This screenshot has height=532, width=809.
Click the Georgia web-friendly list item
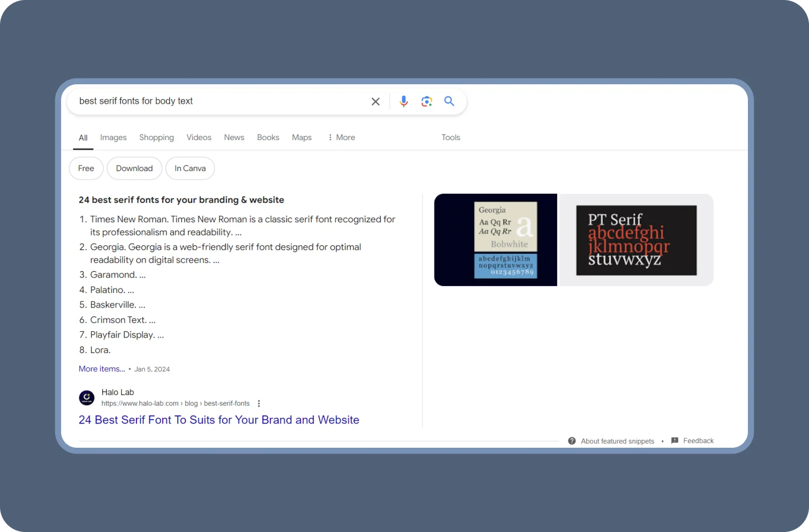pyautogui.click(x=225, y=253)
